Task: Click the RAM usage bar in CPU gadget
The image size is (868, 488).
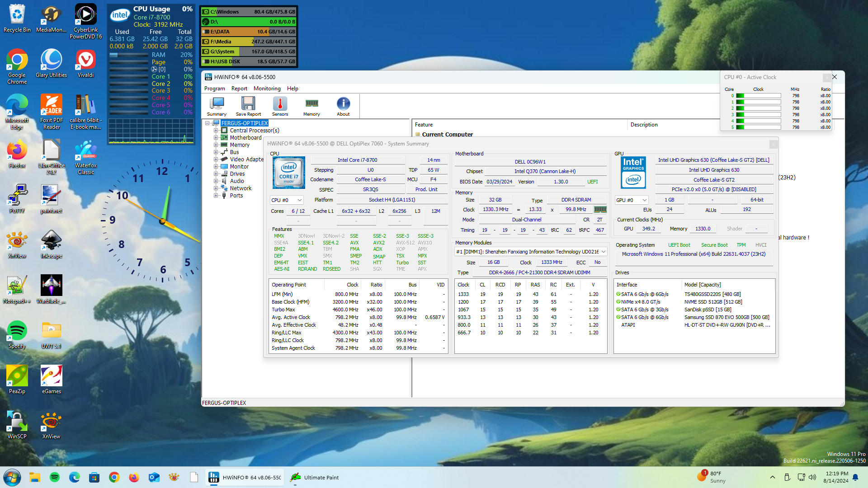Action: tap(129, 55)
